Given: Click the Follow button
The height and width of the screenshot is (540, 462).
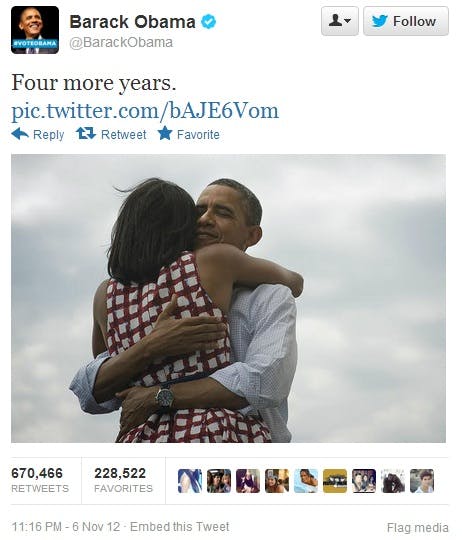Looking at the screenshot, I should coord(406,21).
